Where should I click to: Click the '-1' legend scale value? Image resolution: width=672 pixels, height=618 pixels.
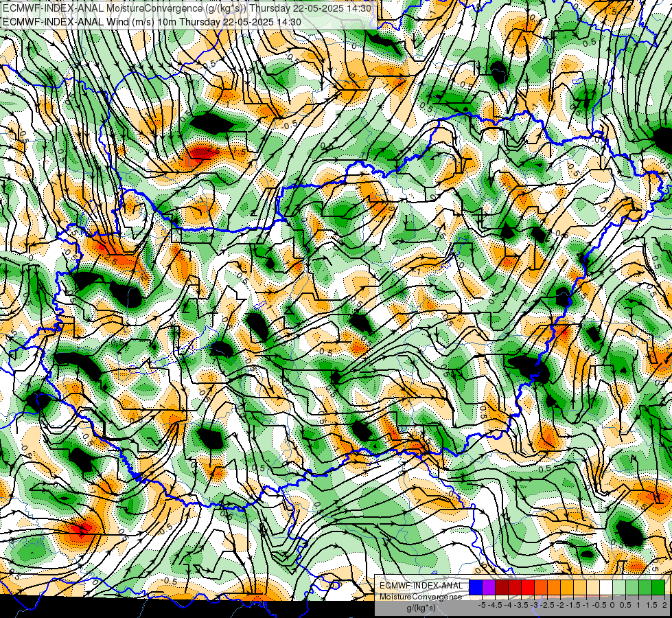pyautogui.click(x=587, y=605)
